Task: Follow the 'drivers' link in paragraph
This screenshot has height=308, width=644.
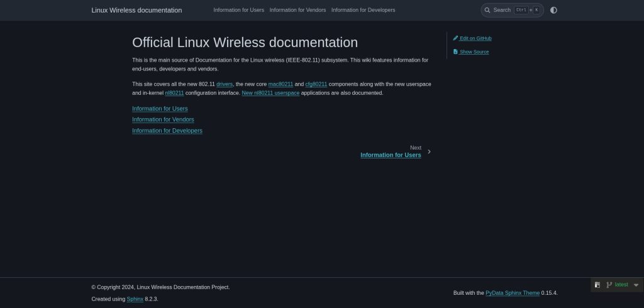Action: click(x=225, y=84)
